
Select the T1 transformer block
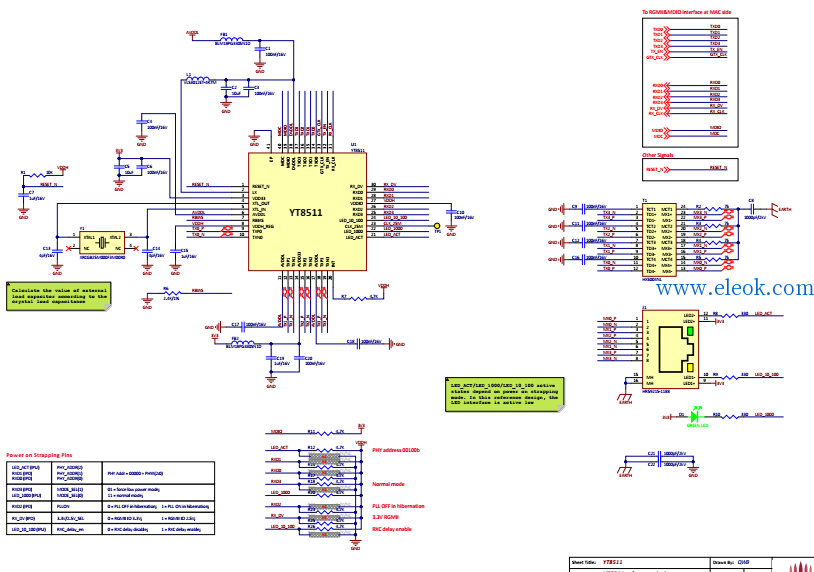pyautogui.click(x=659, y=240)
